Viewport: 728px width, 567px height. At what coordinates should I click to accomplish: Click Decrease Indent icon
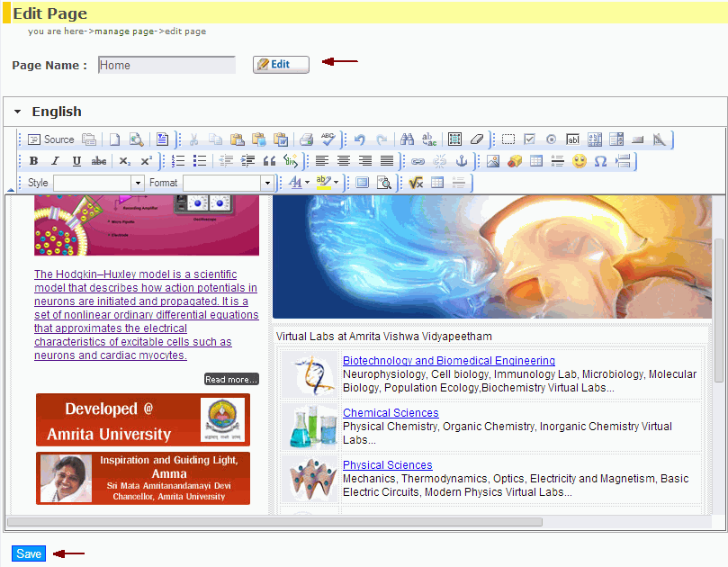point(226,161)
